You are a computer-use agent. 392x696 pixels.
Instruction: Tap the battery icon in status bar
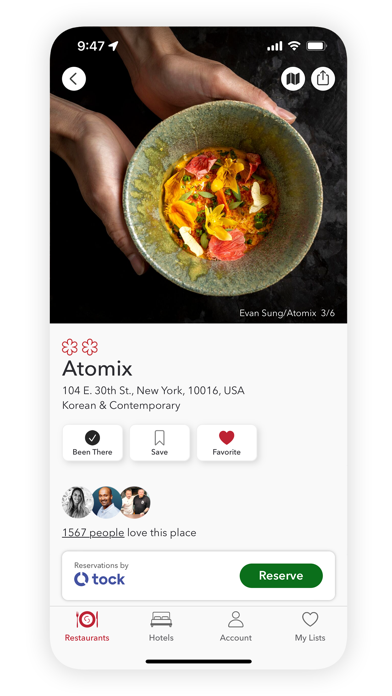(317, 46)
